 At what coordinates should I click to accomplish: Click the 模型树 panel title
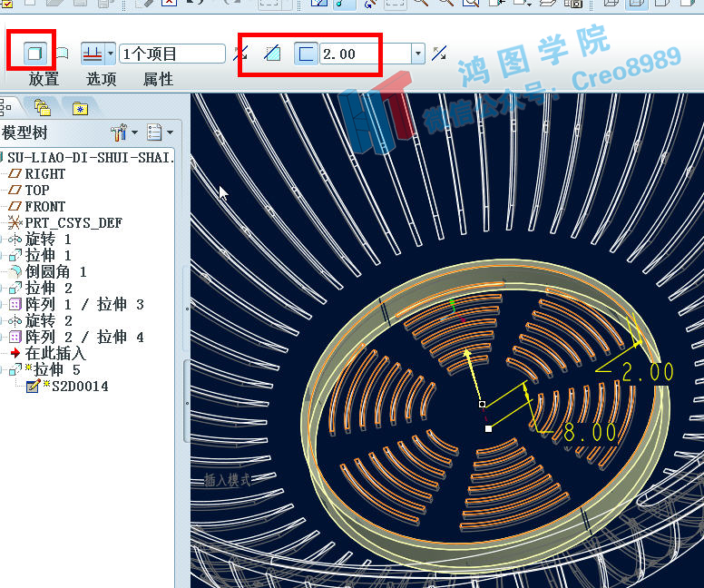[24, 133]
